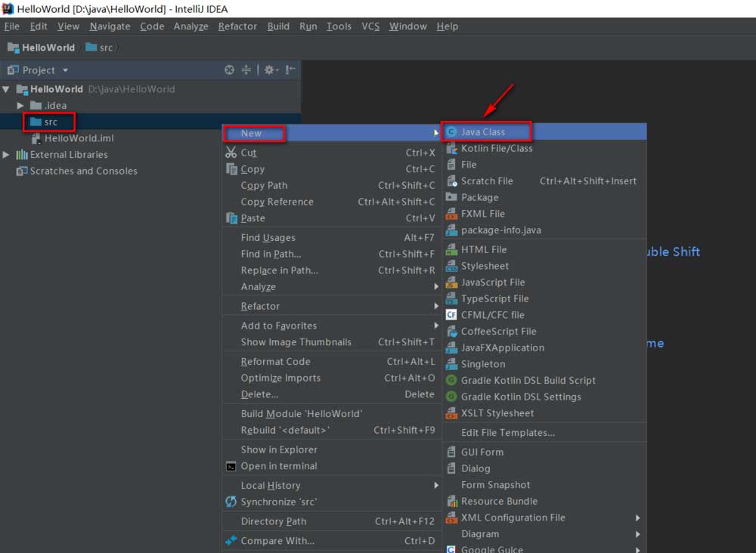
Task: Click the Compare With arrows icon
Action: tap(231, 541)
